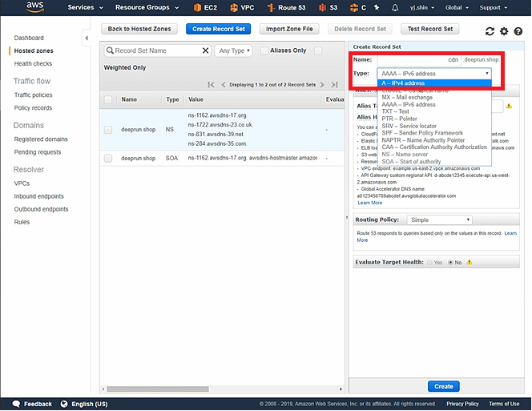Viewport: 532px width, 411px height.
Task: Open Privacy Policy footer link
Action: pyautogui.click(x=462, y=404)
